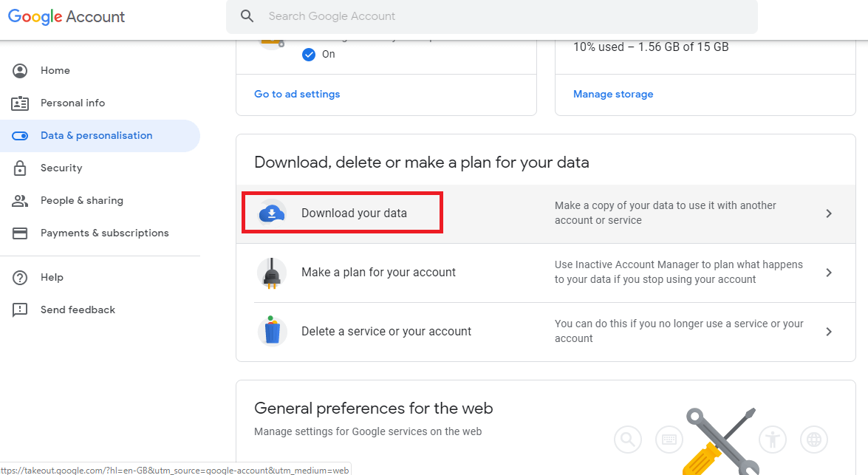Expand Delete a service row chevron
Image resolution: width=868 pixels, height=475 pixels.
[x=829, y=332]
